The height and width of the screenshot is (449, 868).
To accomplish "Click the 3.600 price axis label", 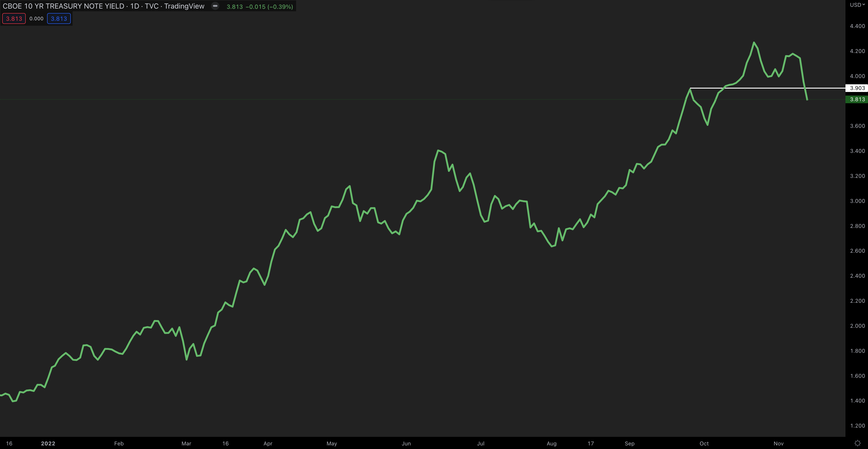I will [x=857, y=126].
